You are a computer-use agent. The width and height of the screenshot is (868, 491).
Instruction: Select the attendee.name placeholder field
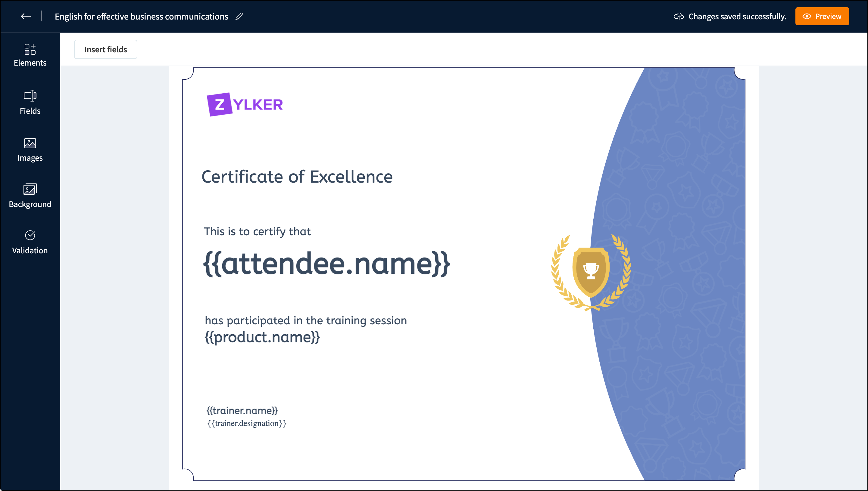point(326,264)
